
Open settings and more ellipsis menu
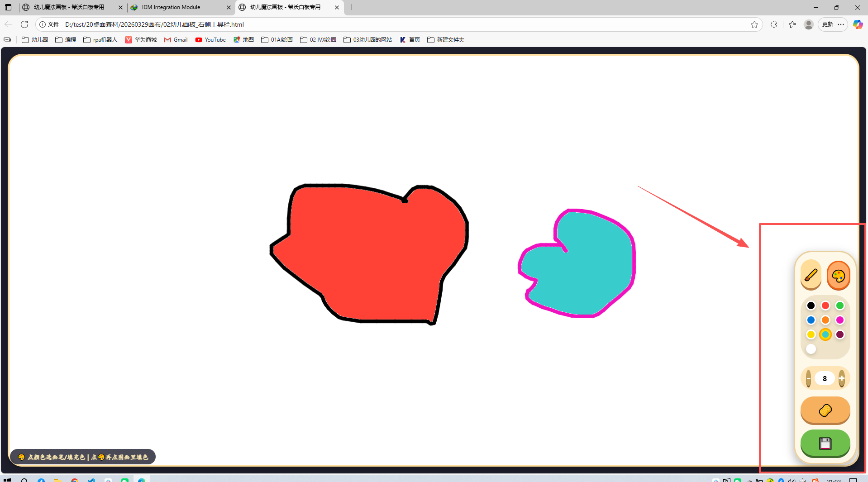(x=841, y=24)
